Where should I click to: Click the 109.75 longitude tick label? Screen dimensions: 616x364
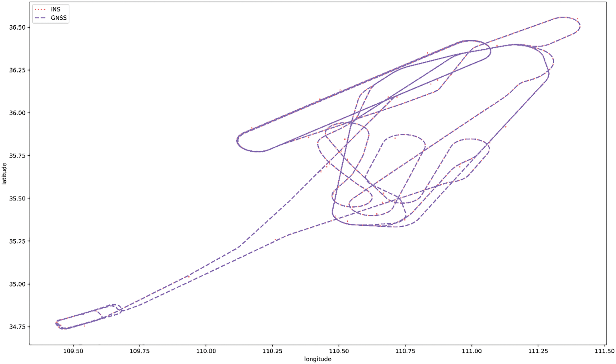pyautogui.click(x=140, y=351)
